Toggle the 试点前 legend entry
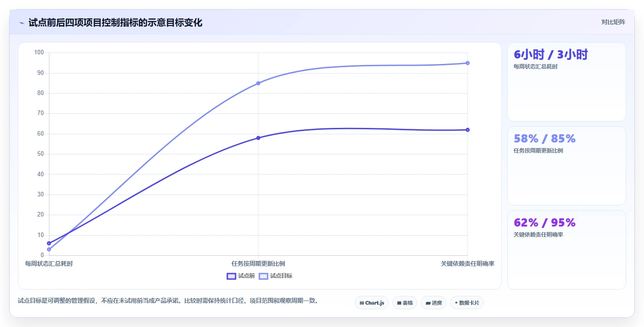The image size is (644, 327). pos(241,276)
